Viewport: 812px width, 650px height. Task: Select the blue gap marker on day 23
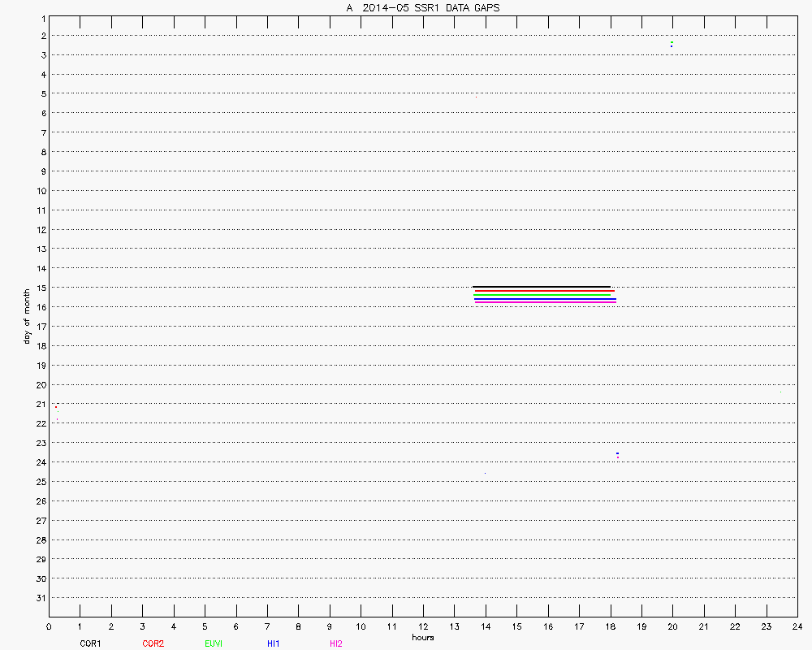[x=617, y=453]
